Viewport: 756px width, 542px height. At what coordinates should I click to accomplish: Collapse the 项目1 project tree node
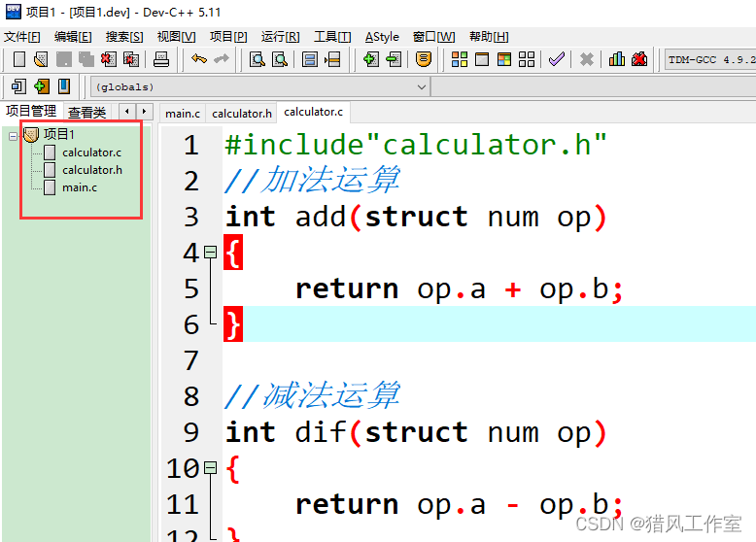[13, 136]
